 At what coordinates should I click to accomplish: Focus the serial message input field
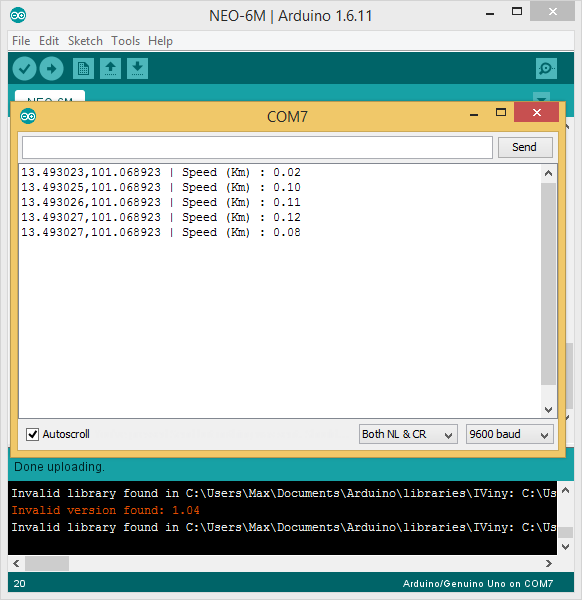pyautogui.click(x=257, y=147)
